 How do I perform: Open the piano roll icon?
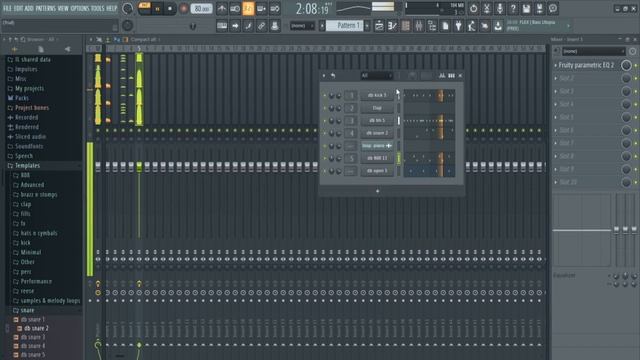tap(392, 26)
